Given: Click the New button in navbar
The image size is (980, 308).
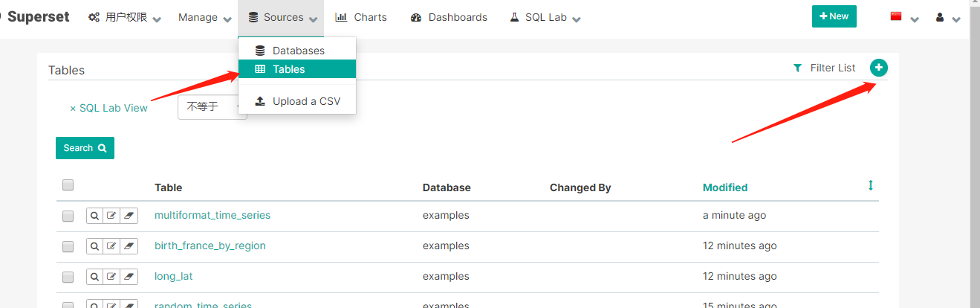Looking at the screenshot, I should (x=834, y=16).
